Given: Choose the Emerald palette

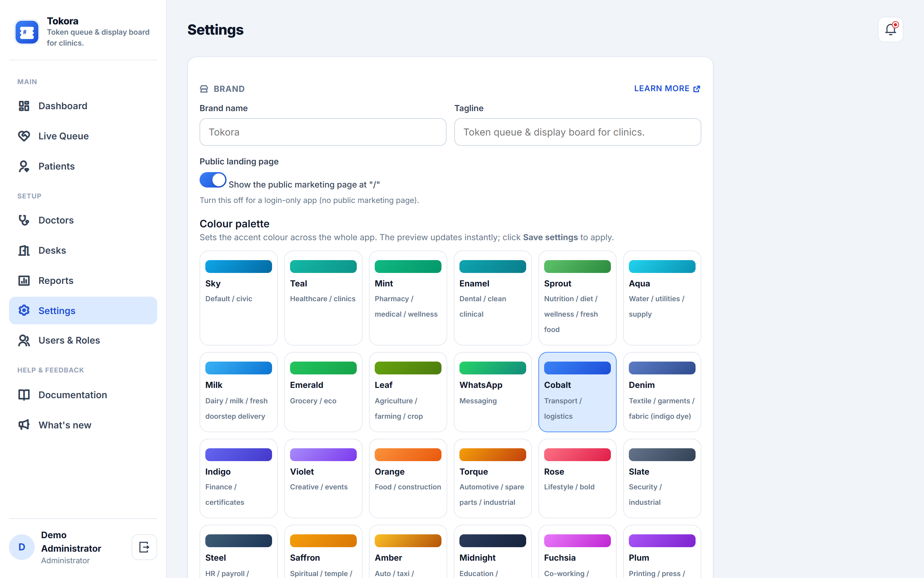Looking at the screenshot, I should 323,392.
